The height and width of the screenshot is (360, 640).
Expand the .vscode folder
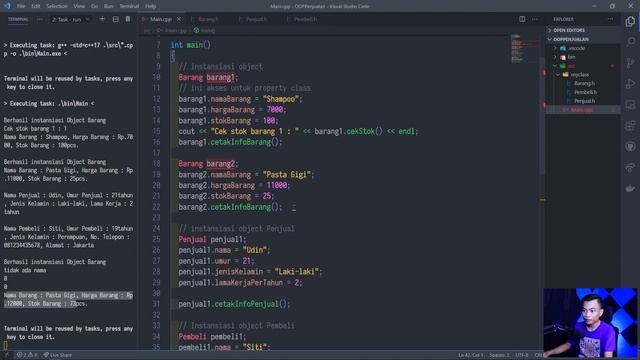click(573, 48)
